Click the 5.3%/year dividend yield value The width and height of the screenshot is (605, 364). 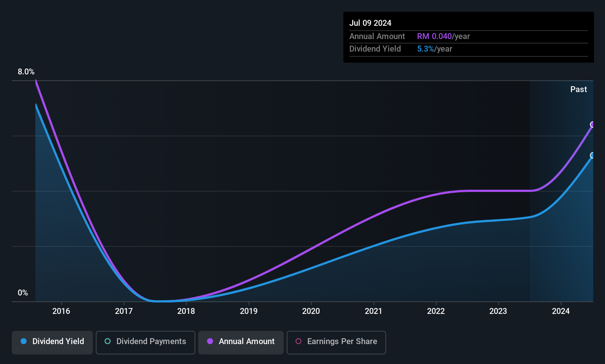[435, 49]
